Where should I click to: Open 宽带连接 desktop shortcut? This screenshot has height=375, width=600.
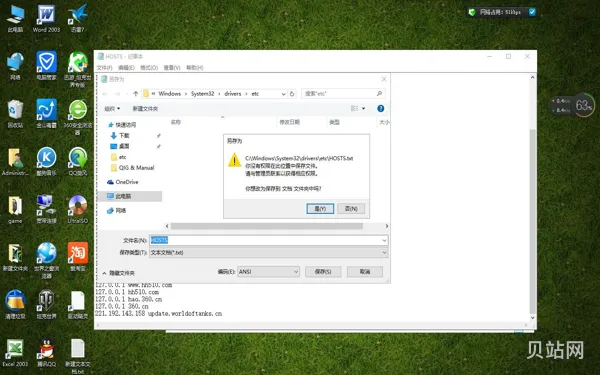click(46, 209)
